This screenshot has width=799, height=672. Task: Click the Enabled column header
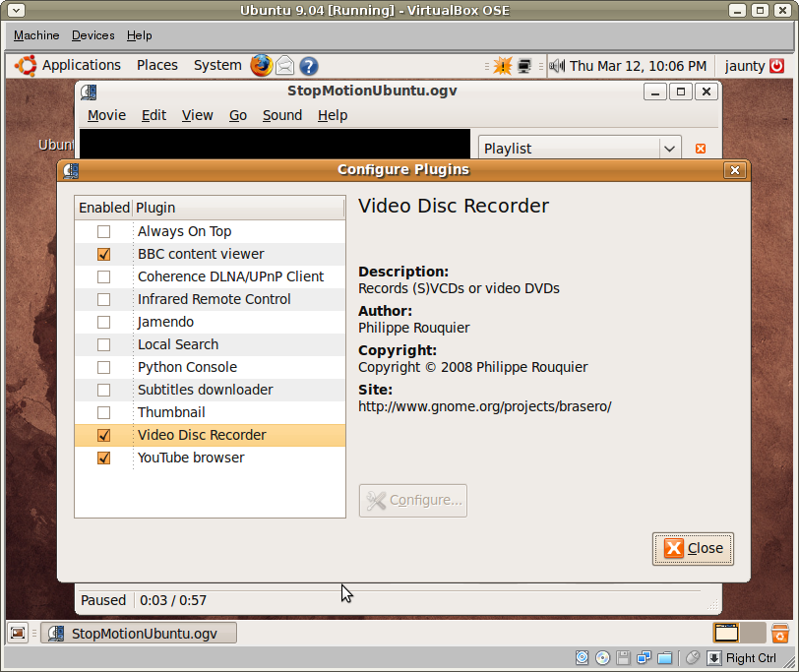104,208
